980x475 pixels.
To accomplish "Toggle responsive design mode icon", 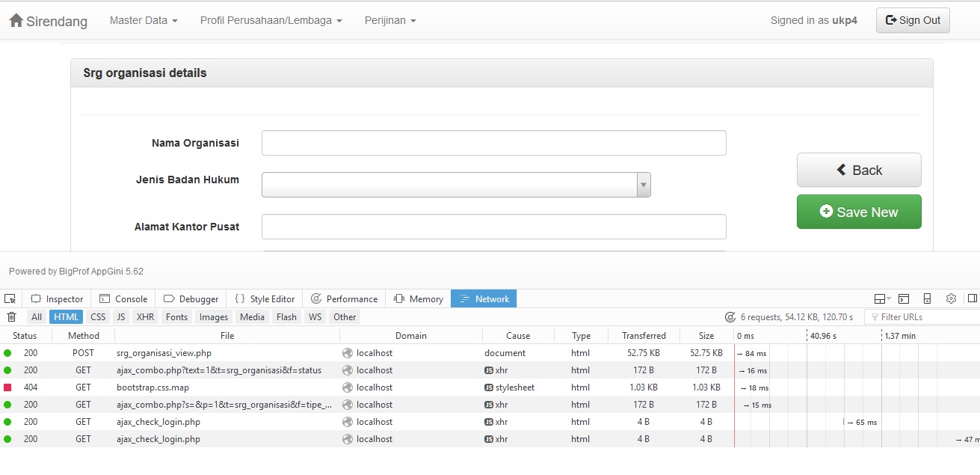I will coord(927,298).
